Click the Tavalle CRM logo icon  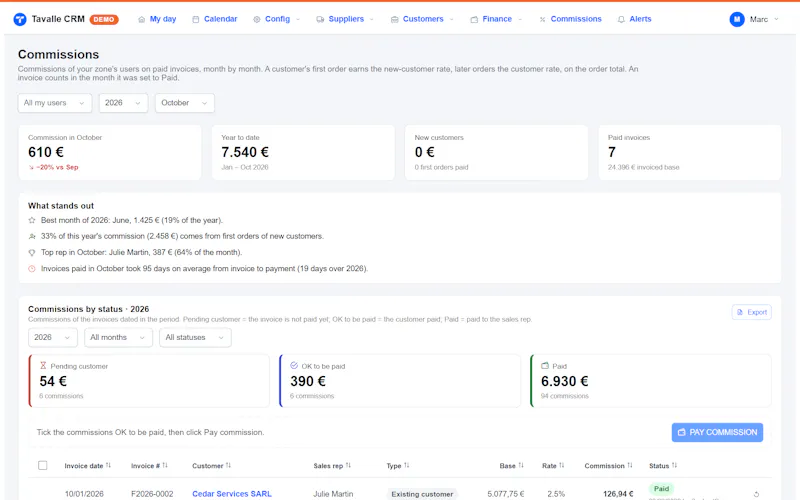coord(20,19)
